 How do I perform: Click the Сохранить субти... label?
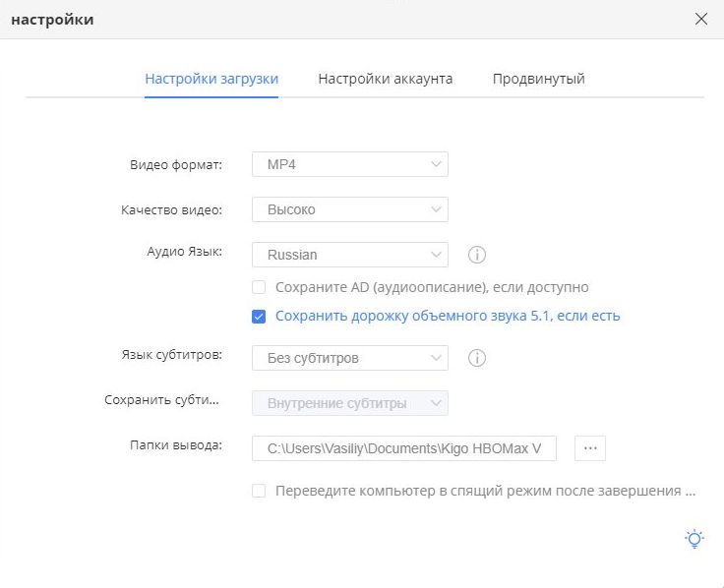161,399
